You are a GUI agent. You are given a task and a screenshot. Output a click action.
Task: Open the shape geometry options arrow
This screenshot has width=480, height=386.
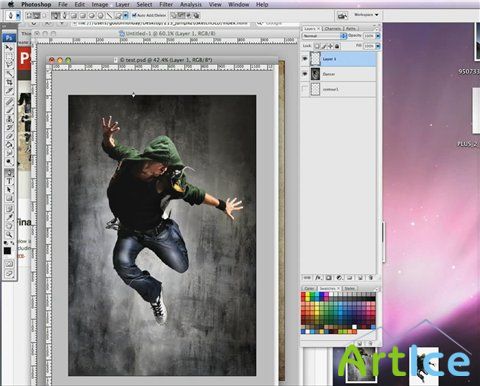(125, 16)
